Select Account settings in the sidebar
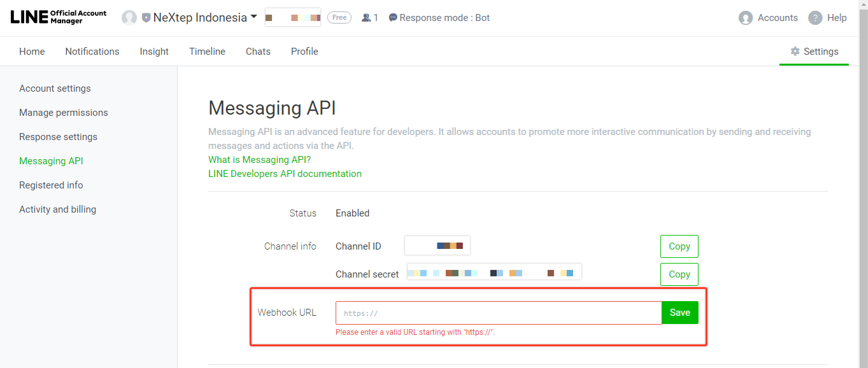Image resolution: width=868 pixels, height=368 pixels. [x=55, y=88]
